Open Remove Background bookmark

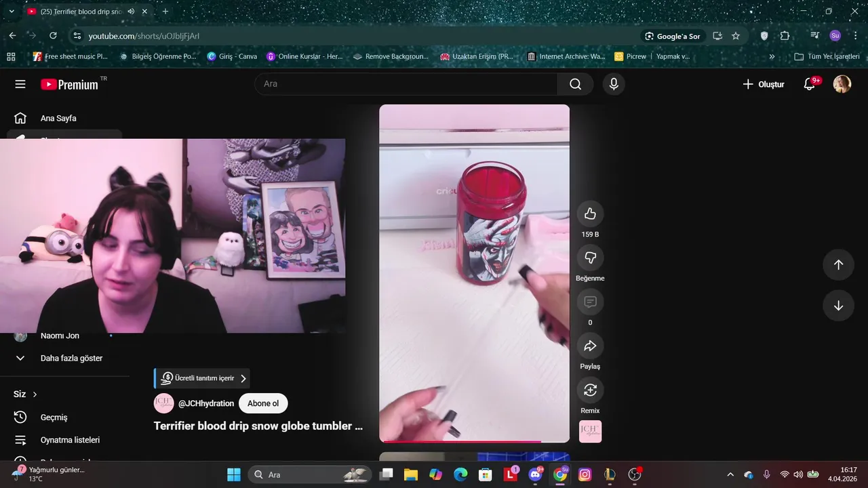391,56
